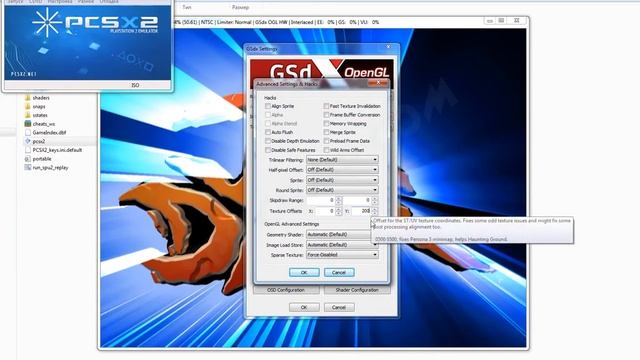
Task: Click Cancel in the GSdx Settings window
Action: (339, 307)
